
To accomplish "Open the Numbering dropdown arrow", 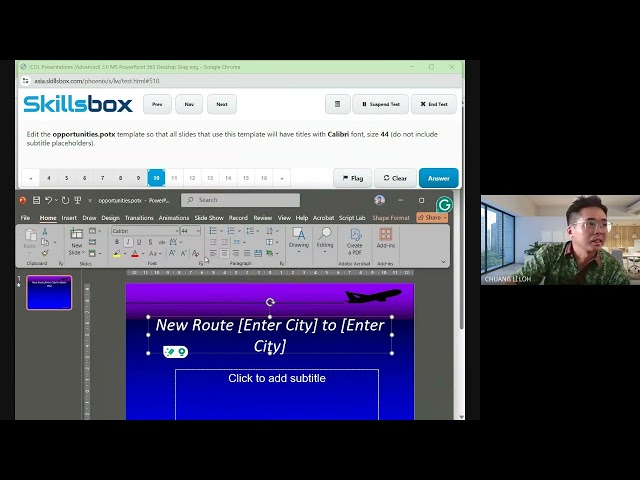I will point(239,231).
